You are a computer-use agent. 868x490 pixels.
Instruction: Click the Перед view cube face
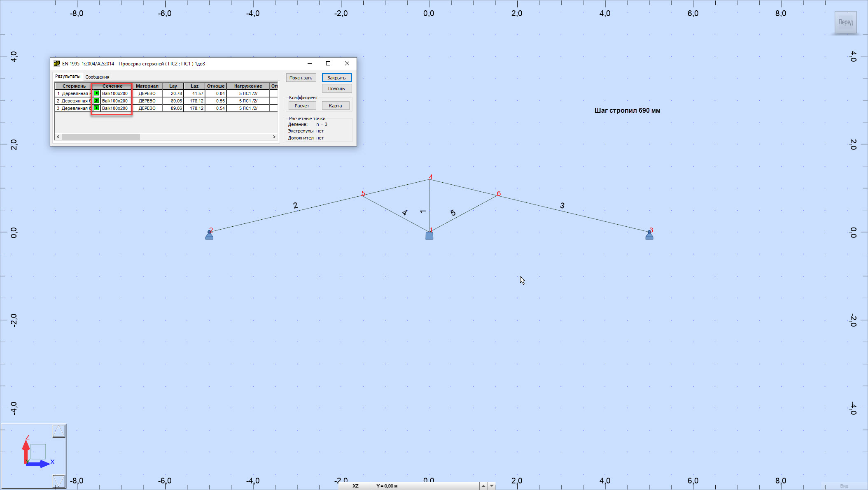pos(845,22)
